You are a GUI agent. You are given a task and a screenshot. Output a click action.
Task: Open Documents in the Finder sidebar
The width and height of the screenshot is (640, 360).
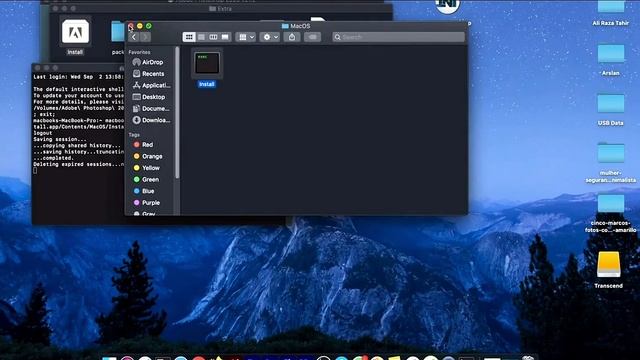click(151, 109)
